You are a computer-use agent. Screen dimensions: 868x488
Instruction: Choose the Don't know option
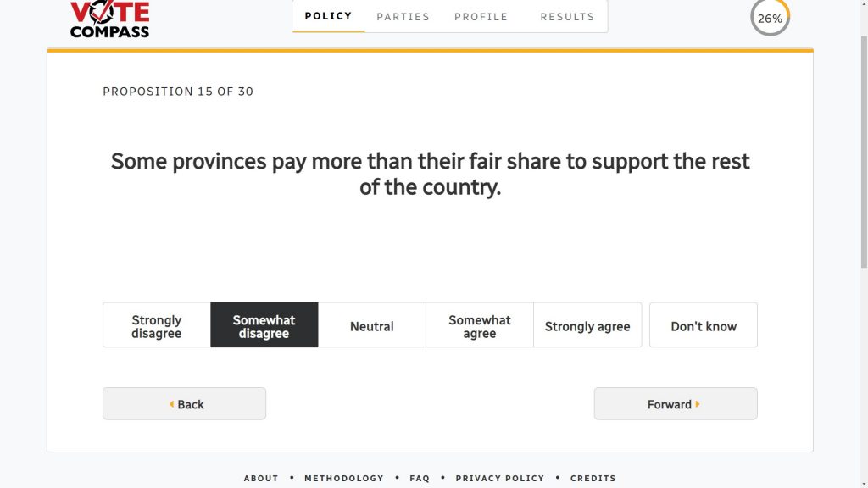point(704,326)
